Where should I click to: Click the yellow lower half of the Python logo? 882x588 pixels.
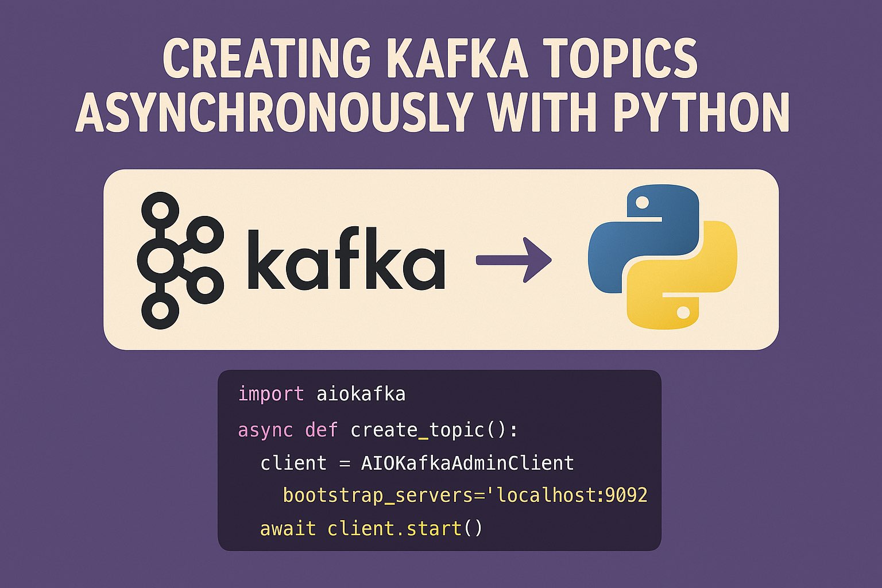689,287
